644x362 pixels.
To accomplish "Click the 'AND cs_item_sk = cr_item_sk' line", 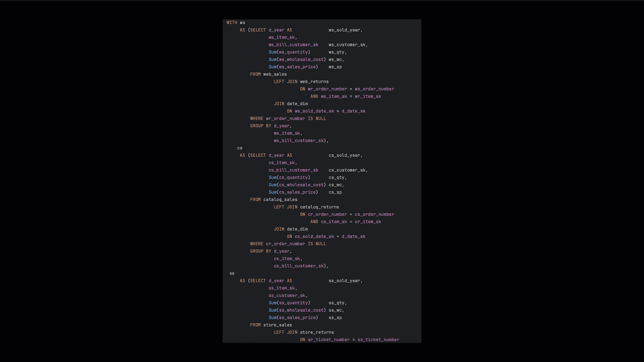I will [x=346, y=222].
